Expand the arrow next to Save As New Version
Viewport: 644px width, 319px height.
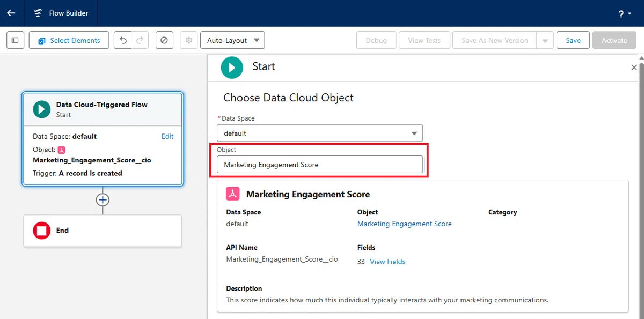coord(545,40)
